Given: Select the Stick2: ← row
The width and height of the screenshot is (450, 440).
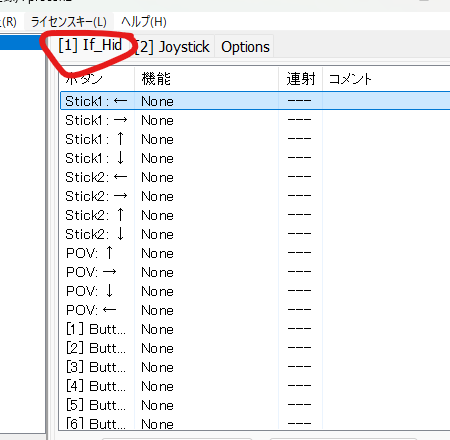Looking at the screenshot, I should click(x=255, y=177).
